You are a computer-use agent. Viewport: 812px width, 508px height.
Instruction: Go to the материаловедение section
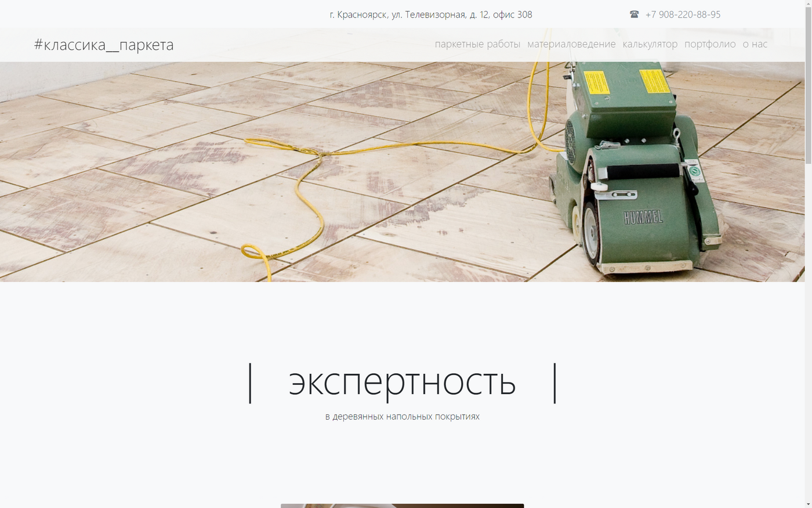571,44
